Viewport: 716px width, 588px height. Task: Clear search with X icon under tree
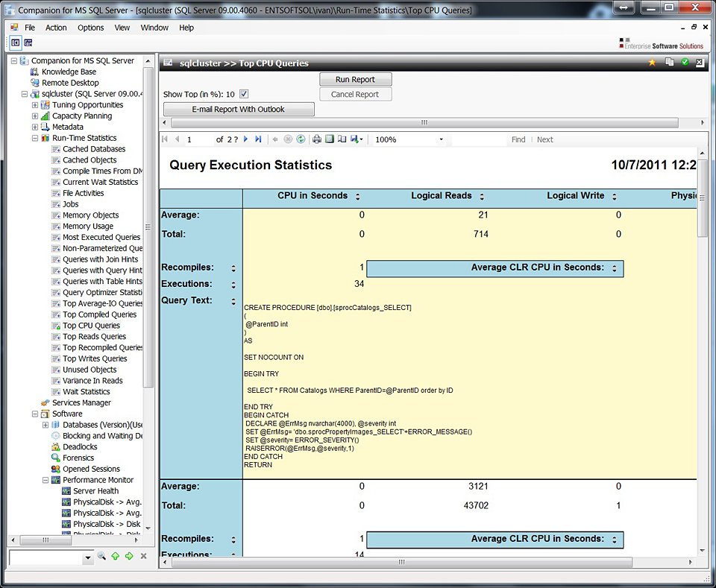[x=143, y=556]
